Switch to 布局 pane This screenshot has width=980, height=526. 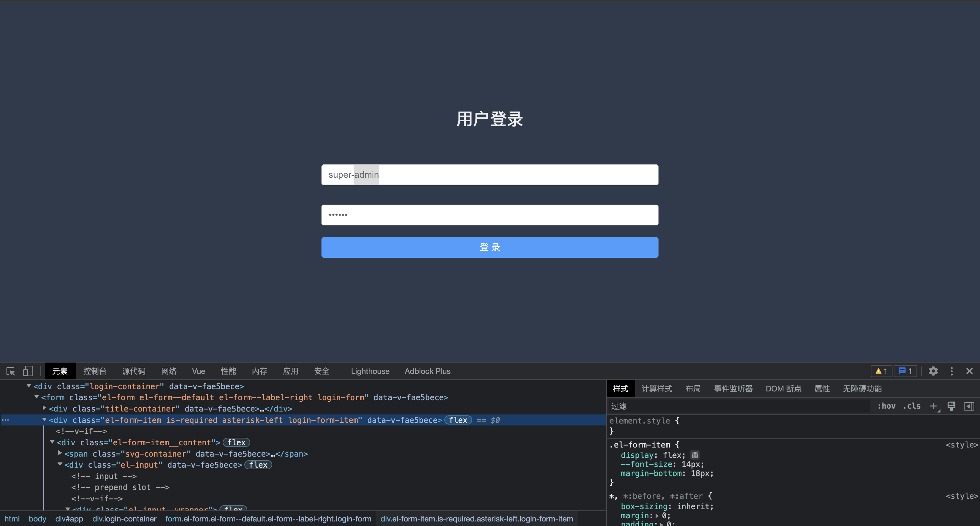693,389
